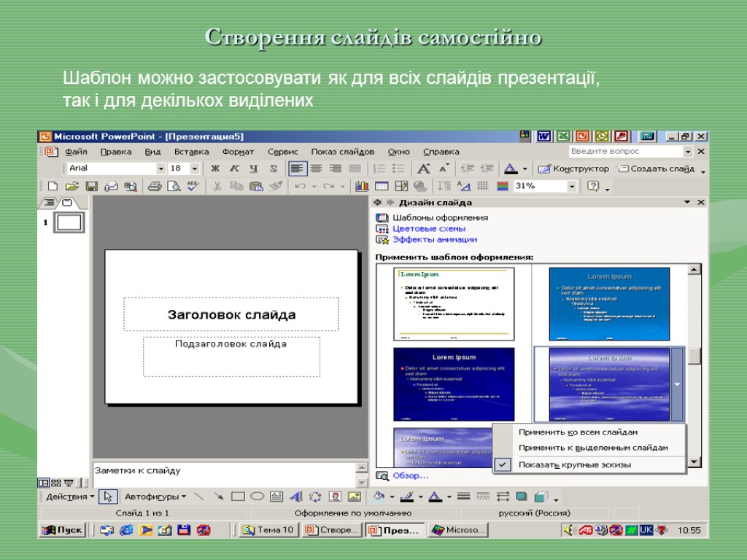
Task: Open the Формат menu
Action: point(238,152)
